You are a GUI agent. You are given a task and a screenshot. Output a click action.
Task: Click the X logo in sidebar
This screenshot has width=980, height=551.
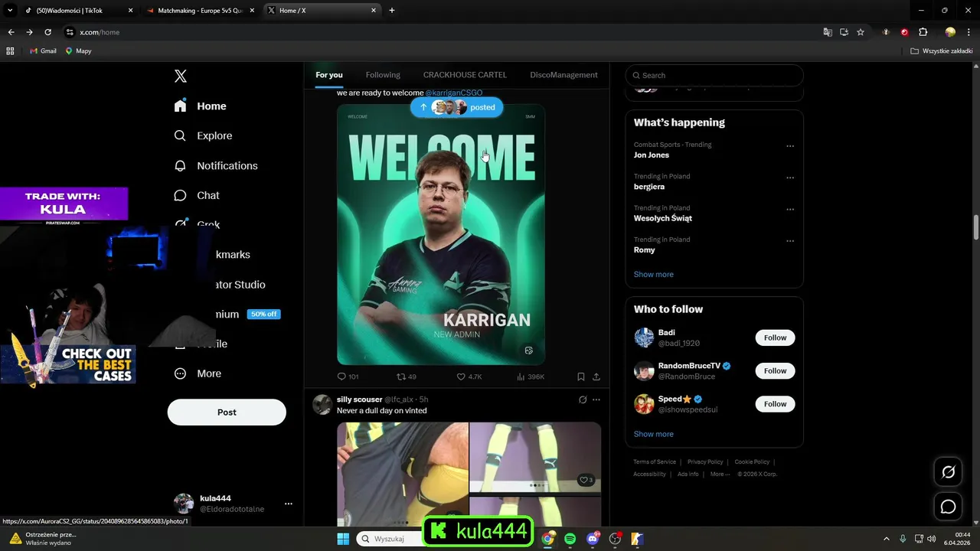point(181,76)
